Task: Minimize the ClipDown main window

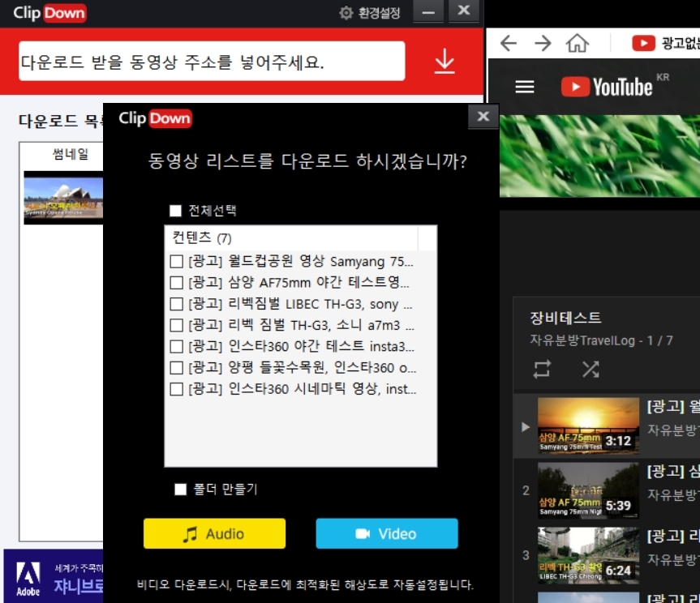Action: point(428,11)
